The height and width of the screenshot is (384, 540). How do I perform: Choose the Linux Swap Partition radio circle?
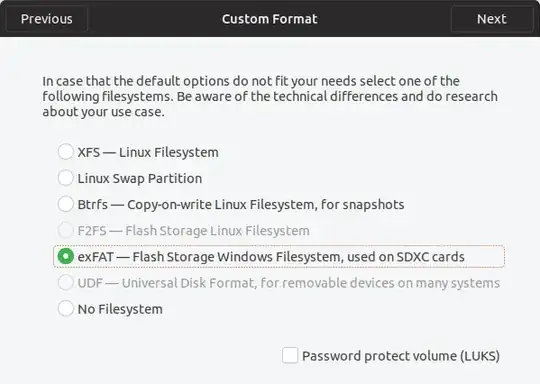[65, 178]
